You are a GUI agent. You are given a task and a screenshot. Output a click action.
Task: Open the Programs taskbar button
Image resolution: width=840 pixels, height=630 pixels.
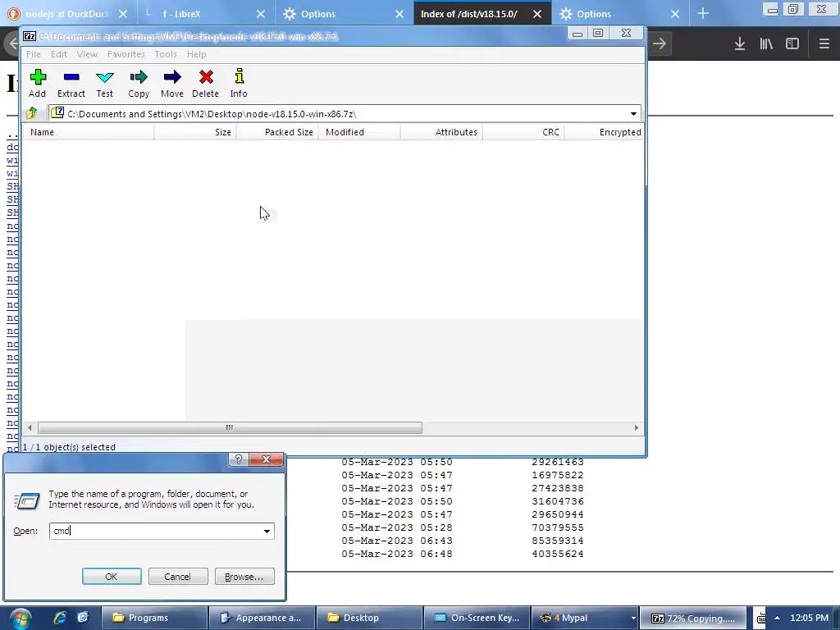154,618
